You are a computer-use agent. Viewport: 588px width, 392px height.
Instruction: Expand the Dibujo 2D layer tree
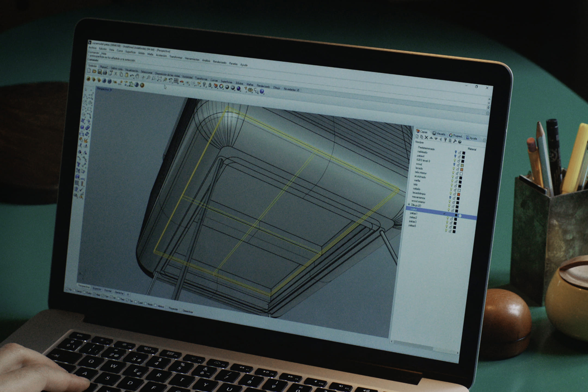pyautogui.click(x=409, y=204)
